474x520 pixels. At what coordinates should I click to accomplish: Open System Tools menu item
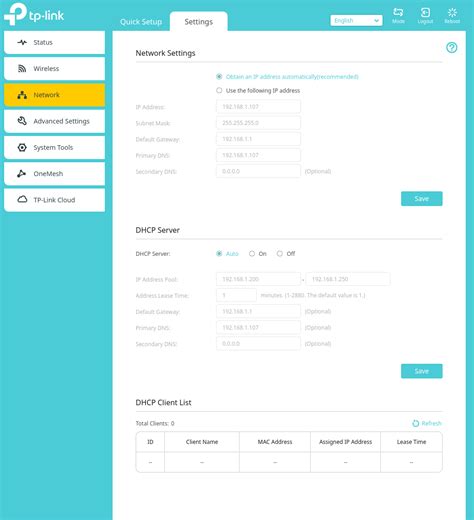(54, 147)
